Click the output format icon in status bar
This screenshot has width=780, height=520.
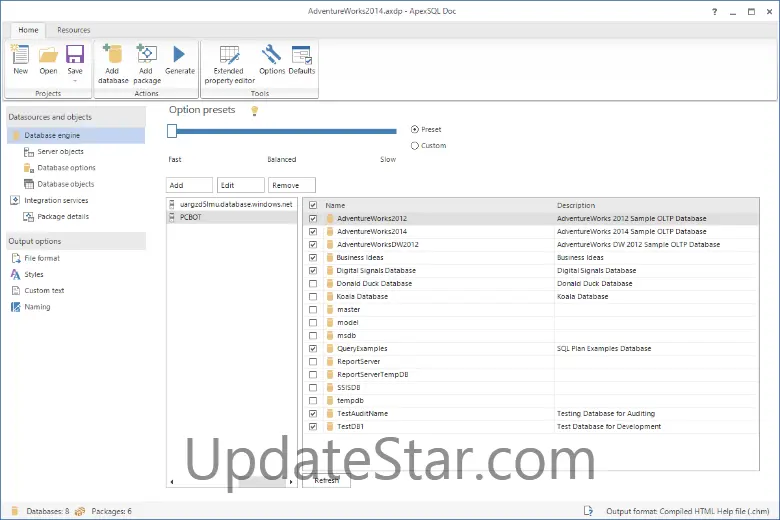pyautogui.click(x=588, y=511)
